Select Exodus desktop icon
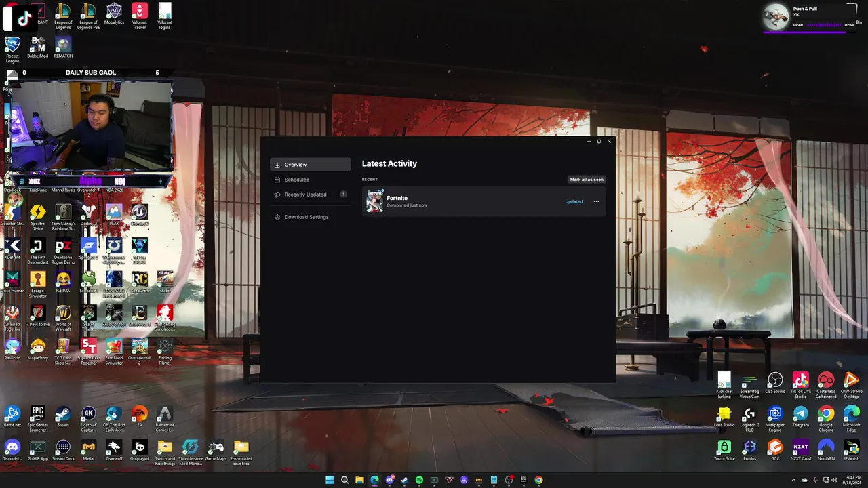This screenshot has height=488, width=868. (749, 451)
